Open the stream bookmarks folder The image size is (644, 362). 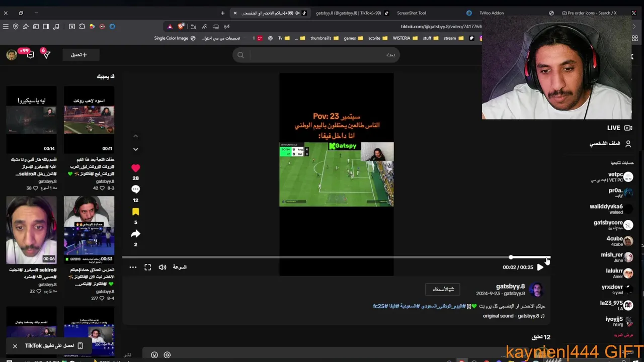tap(453, 38)
